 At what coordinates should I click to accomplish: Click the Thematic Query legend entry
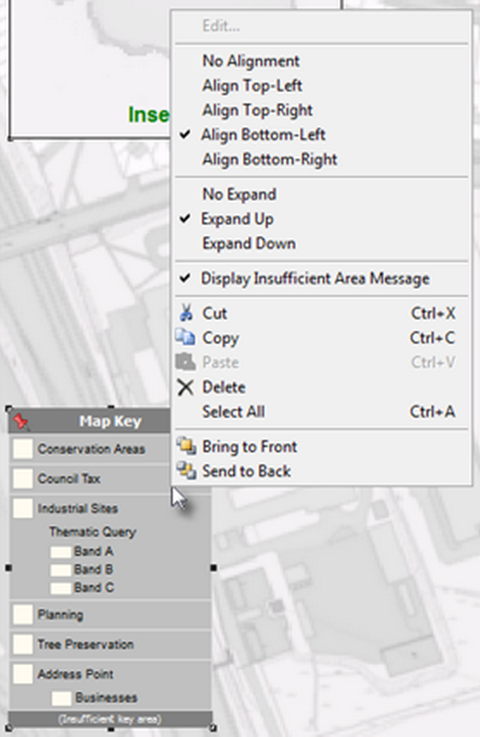tap(93, 532)
